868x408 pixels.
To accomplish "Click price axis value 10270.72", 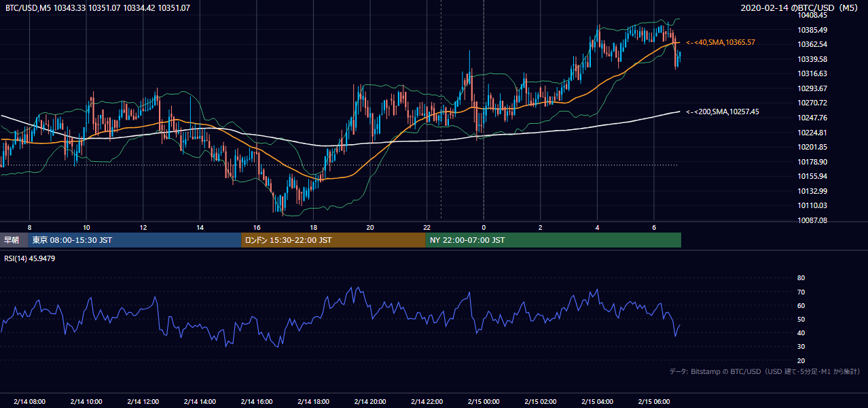I will [x=812, y=103].
